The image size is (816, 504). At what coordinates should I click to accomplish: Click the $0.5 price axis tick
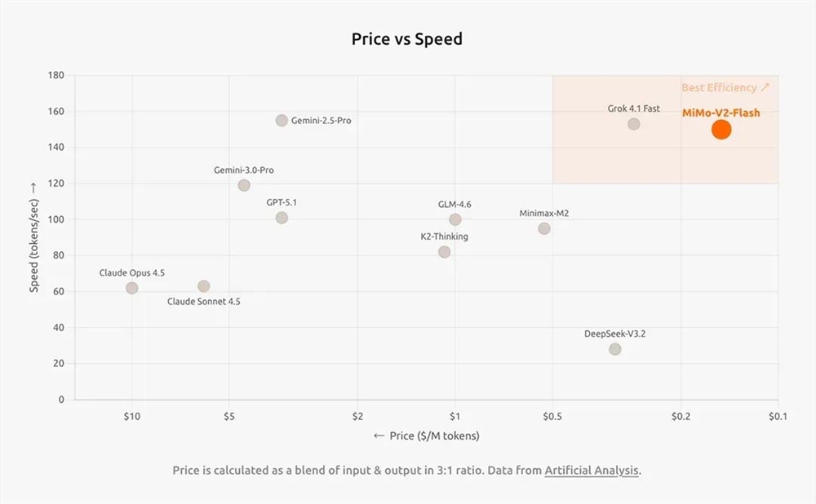(552, 416)
